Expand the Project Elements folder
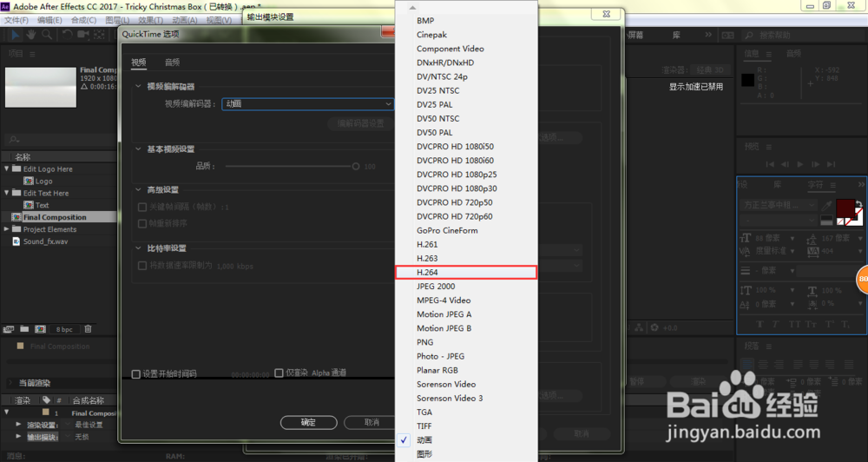This screenshot has width=868, height=462. 7,228
